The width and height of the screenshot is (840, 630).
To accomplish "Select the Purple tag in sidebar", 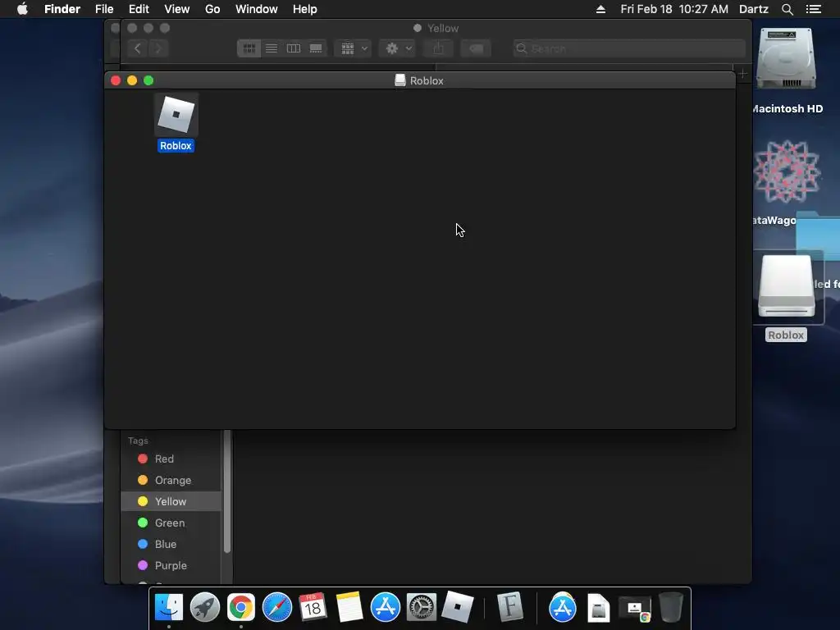I will 171,565.
